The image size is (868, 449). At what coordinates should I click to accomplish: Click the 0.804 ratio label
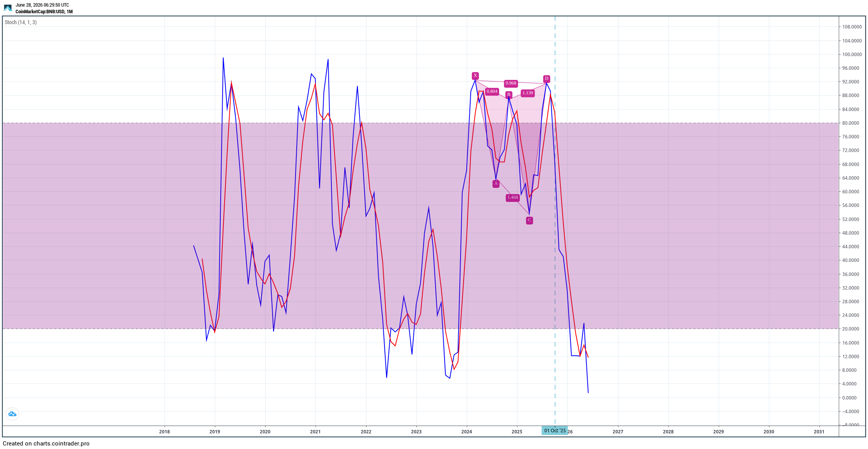(x=492, y=92)
